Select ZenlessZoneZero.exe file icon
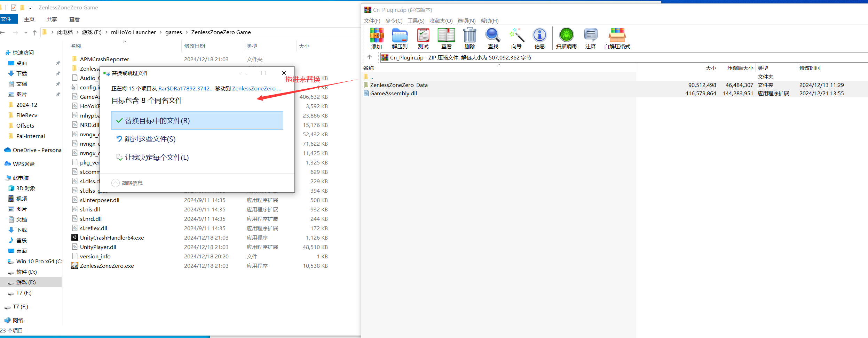Viewport: 868px width, 338px height. (74, 266)
